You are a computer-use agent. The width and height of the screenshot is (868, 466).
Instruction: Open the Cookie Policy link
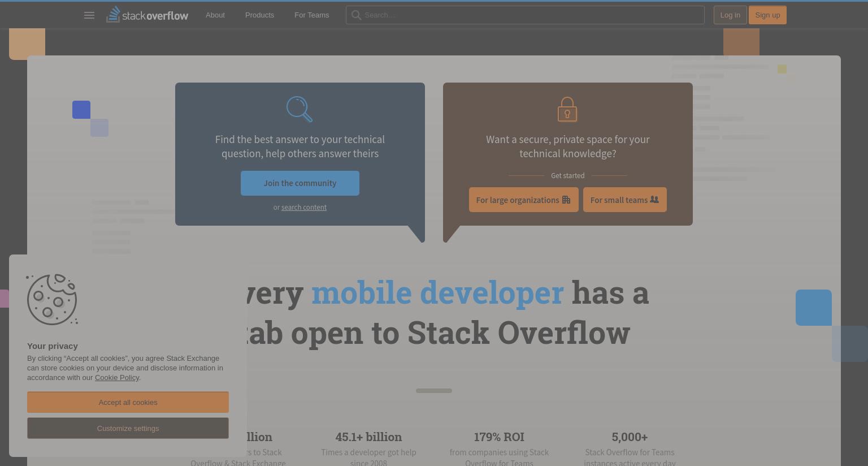pos(117,378)
